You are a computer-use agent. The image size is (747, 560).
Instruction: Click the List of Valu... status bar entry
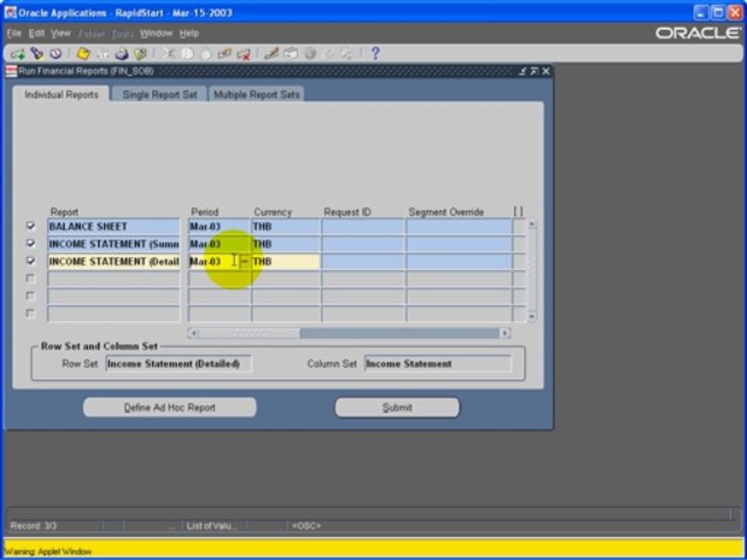[211, 527]
